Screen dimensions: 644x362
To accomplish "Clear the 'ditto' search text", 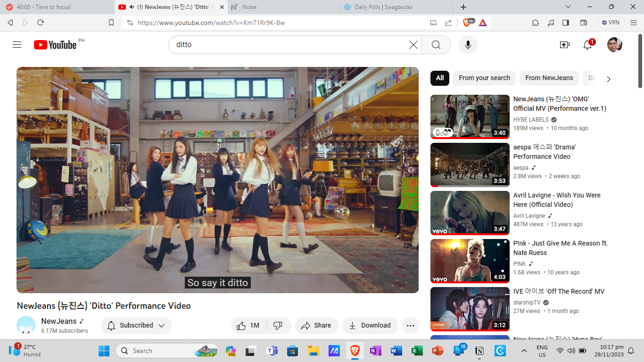I will (x=413, y=45).
